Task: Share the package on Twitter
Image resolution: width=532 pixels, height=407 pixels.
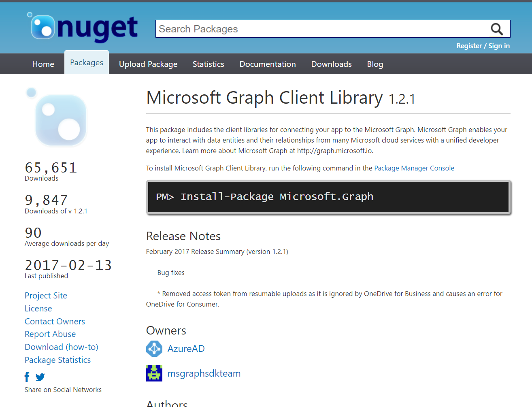Action: coord(40,377)
